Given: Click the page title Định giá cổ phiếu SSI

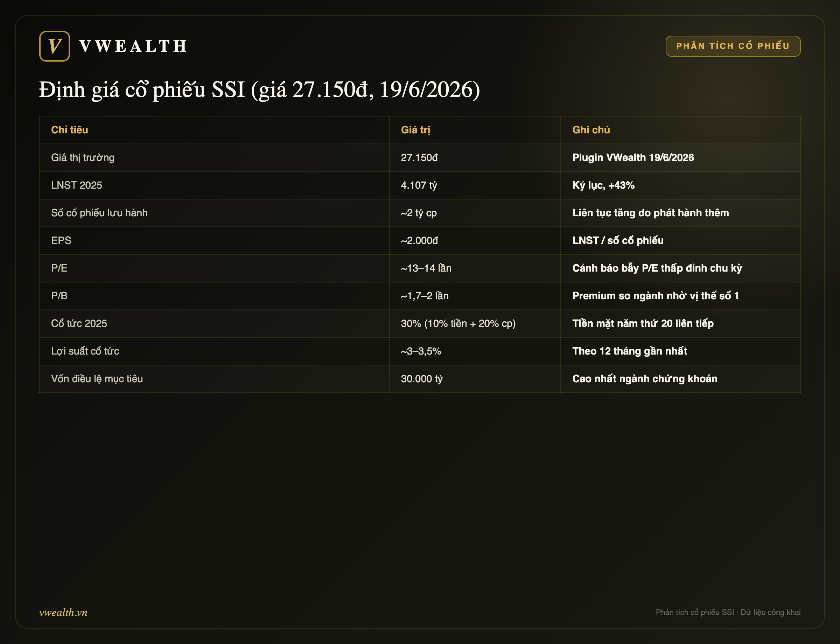Looking at the screenshot, I should point(142,90).
